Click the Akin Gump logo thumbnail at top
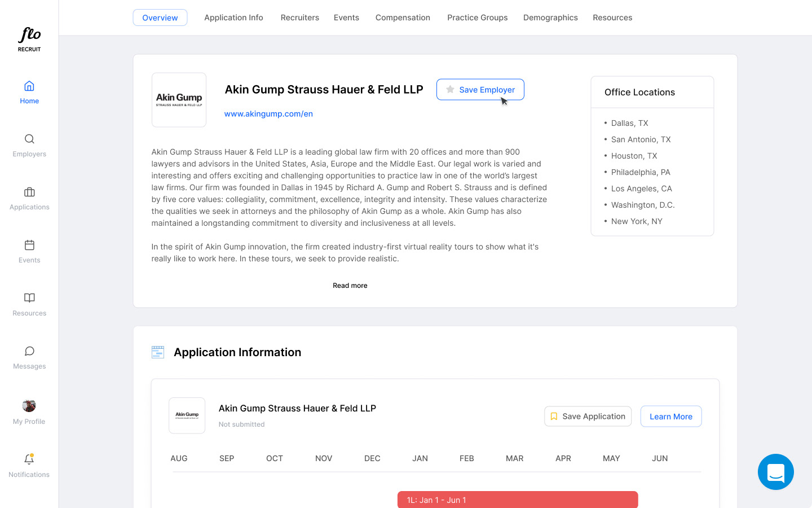 coord(179,100)
